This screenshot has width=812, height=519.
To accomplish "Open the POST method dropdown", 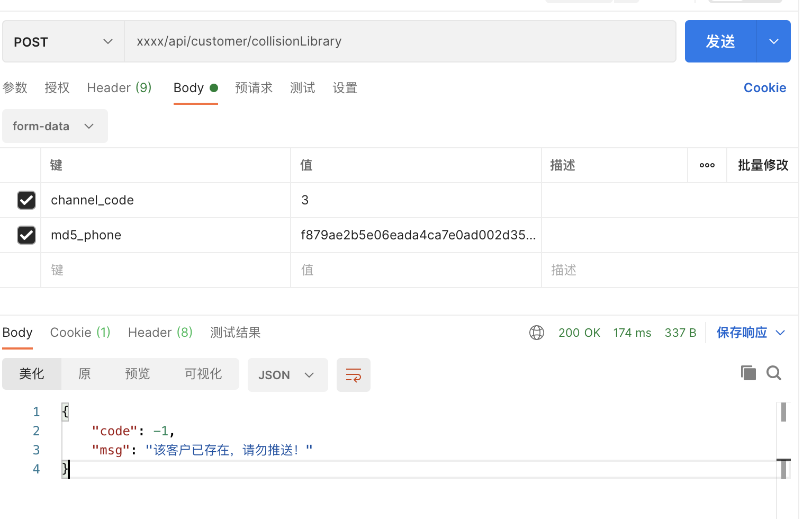I will [x=63, y=42].
